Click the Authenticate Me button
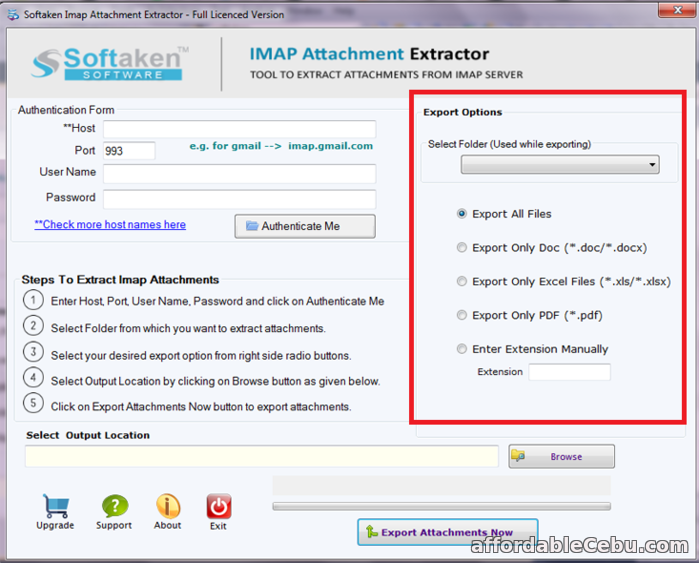The width and height of the screenshot is (699, 563). pos(305,226)
